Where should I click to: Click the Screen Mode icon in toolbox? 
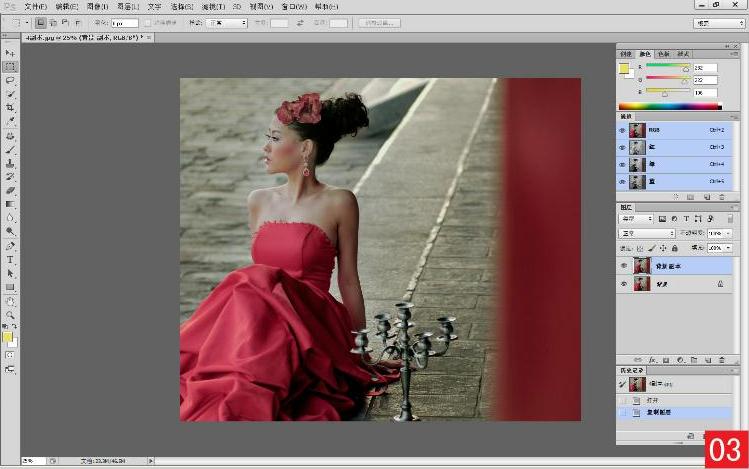(x=10, y=369)
